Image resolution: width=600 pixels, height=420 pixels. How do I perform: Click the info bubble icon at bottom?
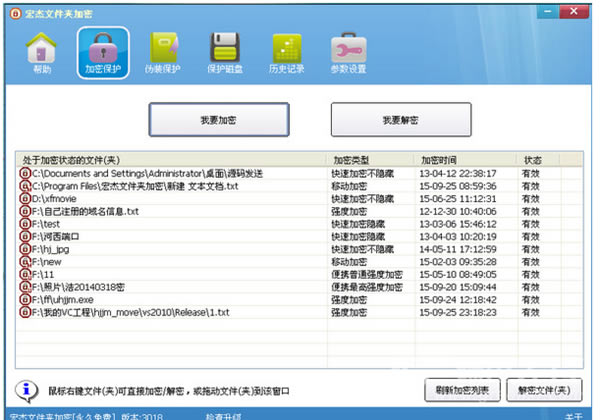point(26,391)
